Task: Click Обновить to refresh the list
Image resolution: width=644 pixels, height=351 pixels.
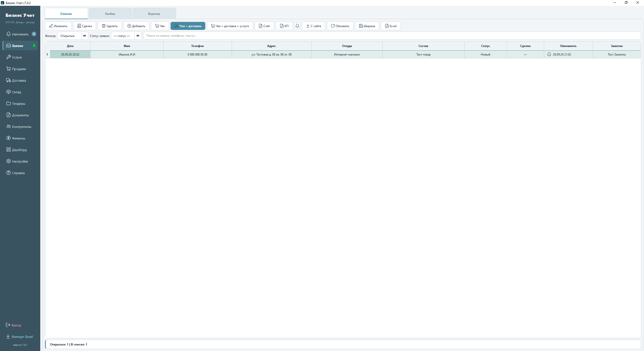Action: point(340,26)
